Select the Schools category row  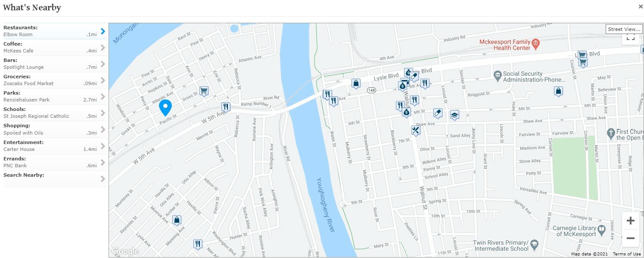point(52,113)
